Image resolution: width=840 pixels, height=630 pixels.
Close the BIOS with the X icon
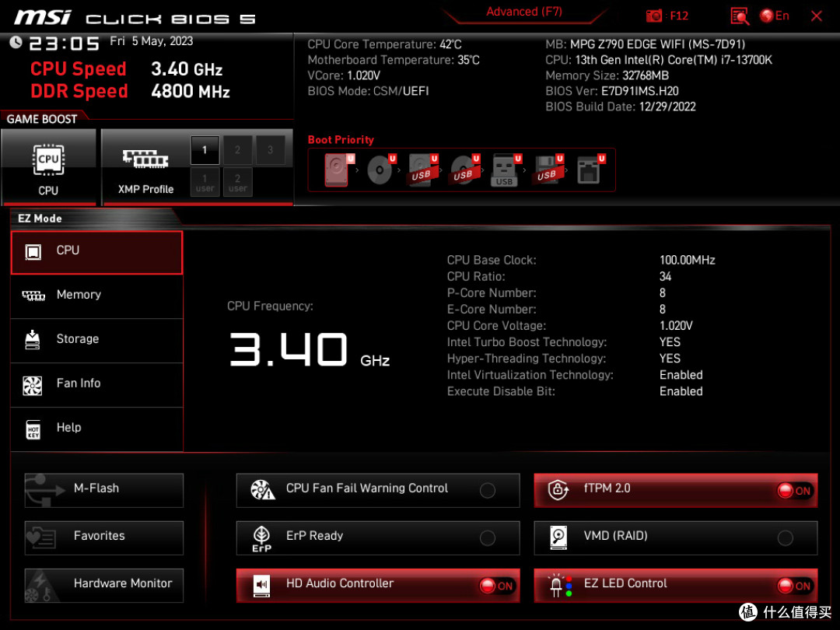coord(817,16)
